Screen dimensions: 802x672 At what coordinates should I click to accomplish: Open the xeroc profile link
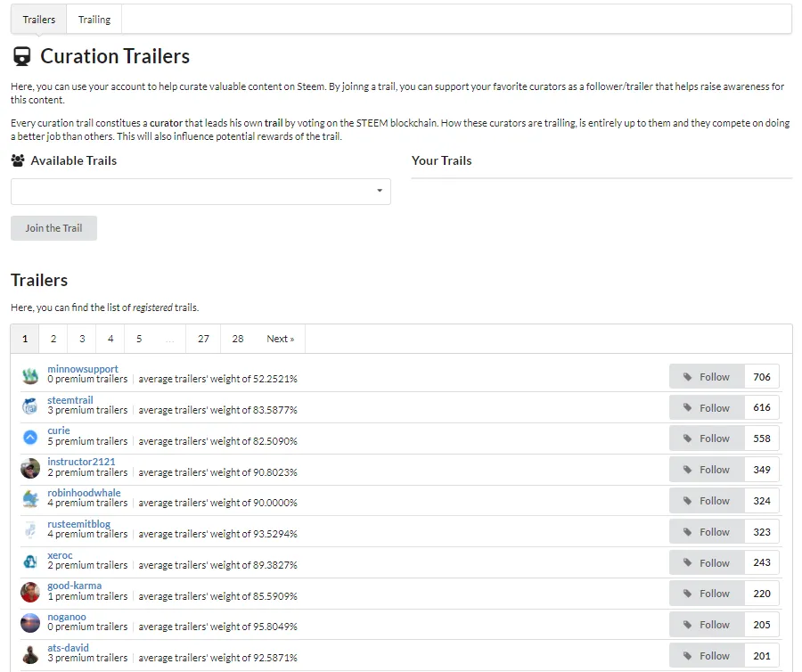(x=60, y=555)
